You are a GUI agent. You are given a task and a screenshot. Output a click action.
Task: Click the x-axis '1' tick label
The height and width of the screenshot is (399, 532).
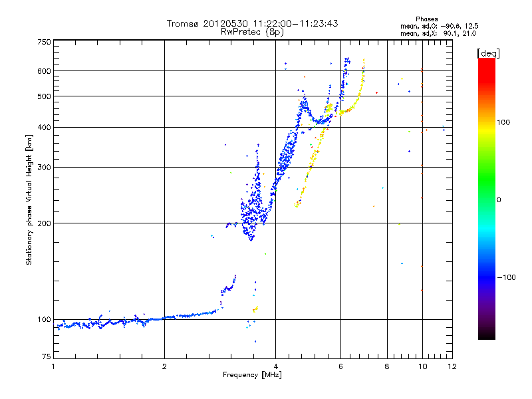[53, 367]
